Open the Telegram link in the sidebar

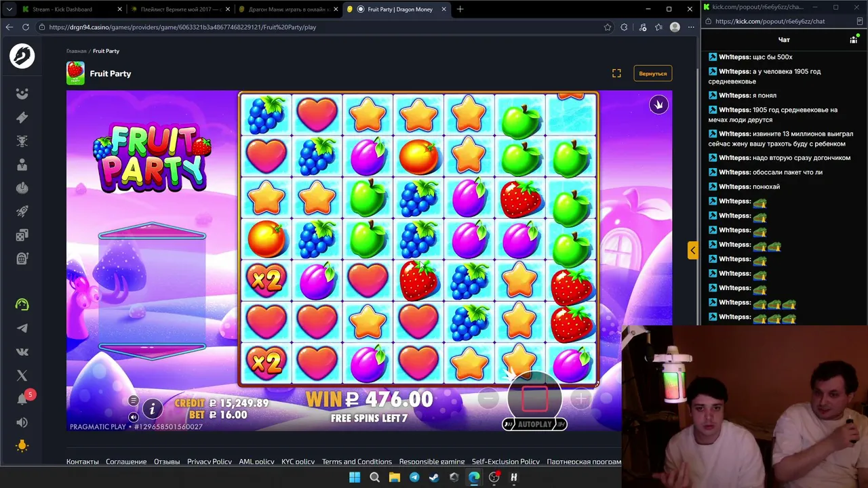(22, 329)
